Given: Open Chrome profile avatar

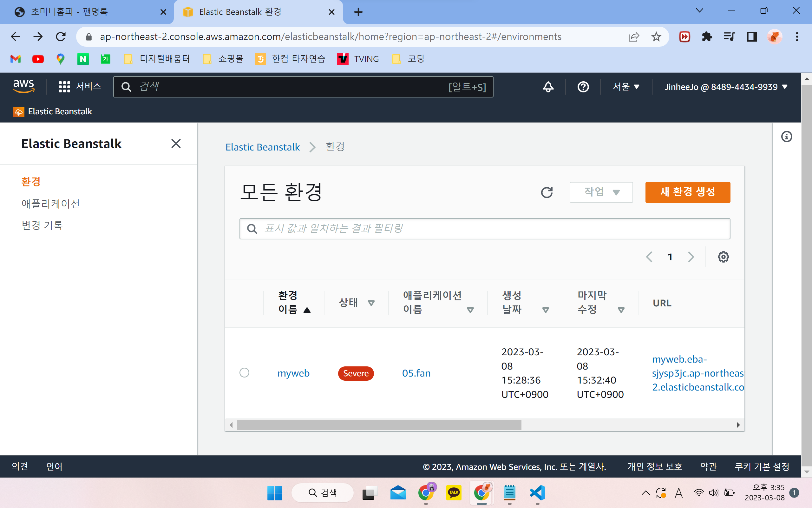Looking at the screenshot, I should (x=775, y=37).
